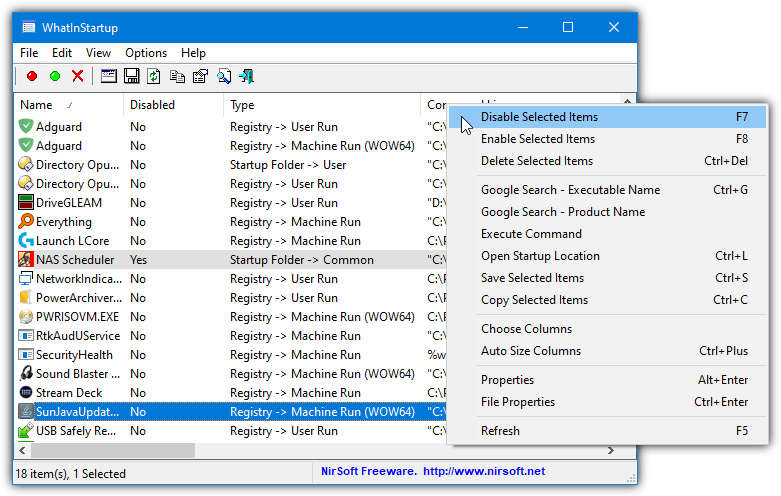Click the PWRISOVM.EXE disc icon
The height and width of the screenshot is (496, 781).
(x=25, y=317)
